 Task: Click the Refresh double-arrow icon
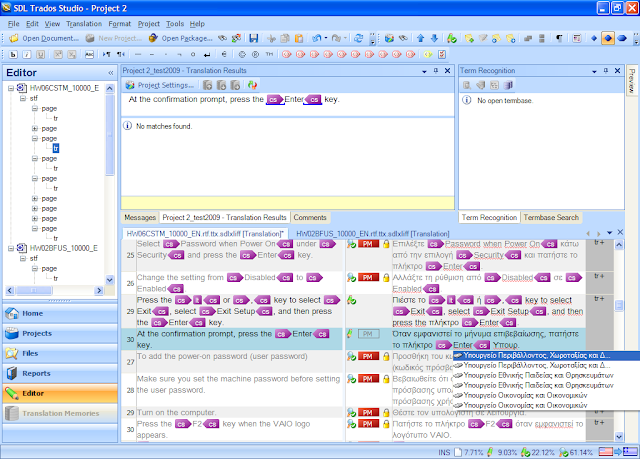coord(358,38)
